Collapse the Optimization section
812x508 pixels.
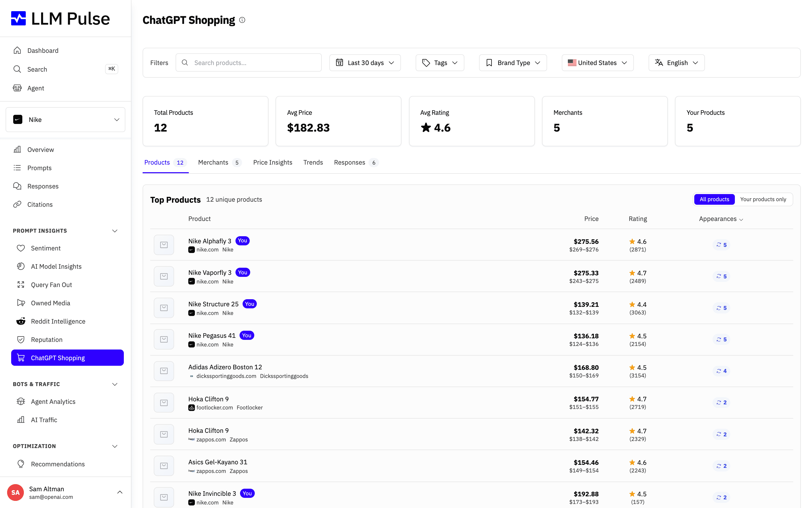coord(115,446)
